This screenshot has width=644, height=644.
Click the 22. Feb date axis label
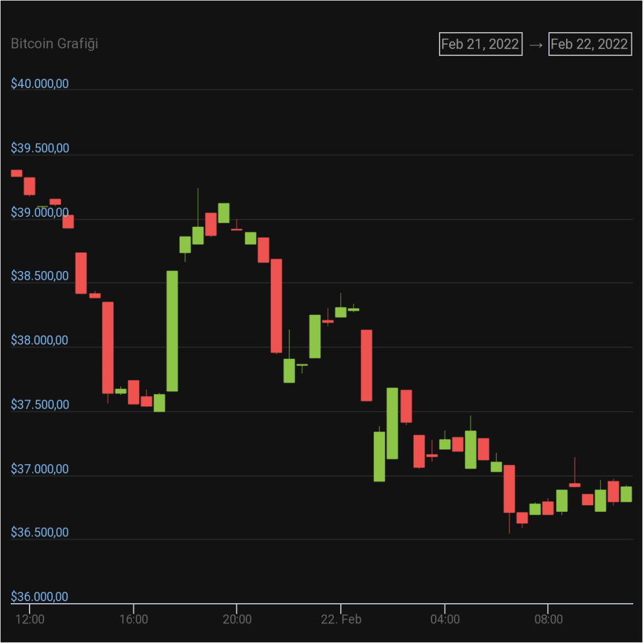tap(341, 619)
